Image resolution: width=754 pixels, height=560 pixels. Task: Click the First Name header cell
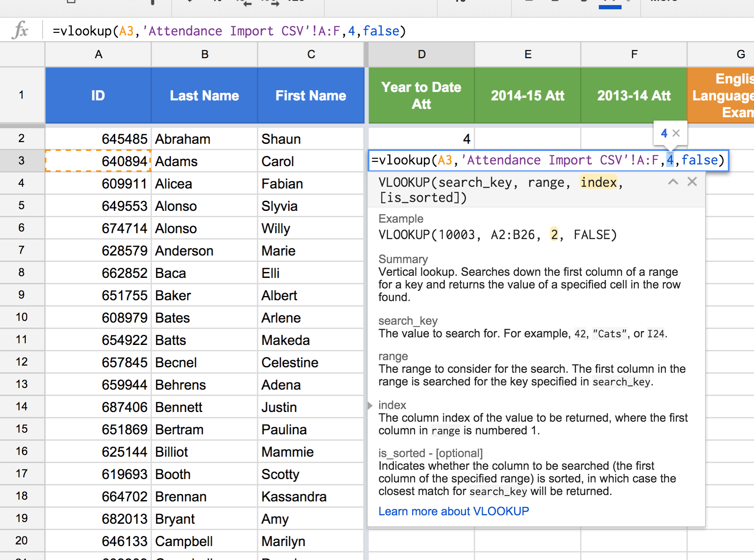pyautogui.click(x=311, y=95)
